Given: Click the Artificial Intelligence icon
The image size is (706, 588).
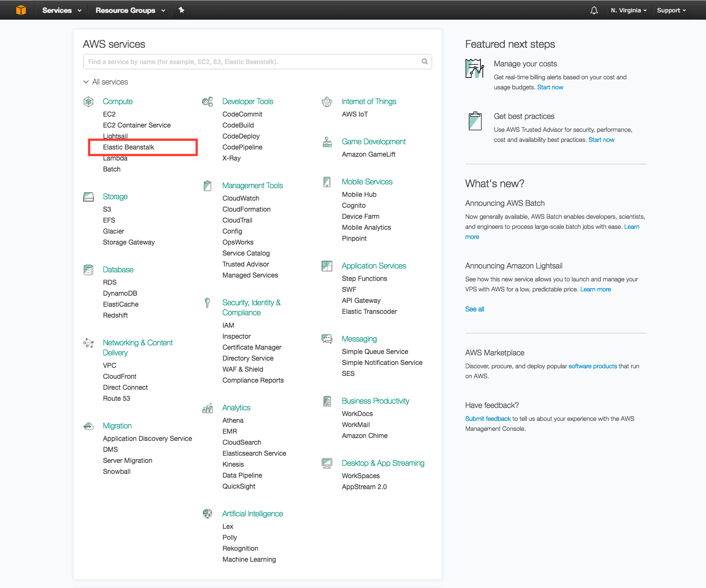Looking at the screenshot, I should (207, 513).
